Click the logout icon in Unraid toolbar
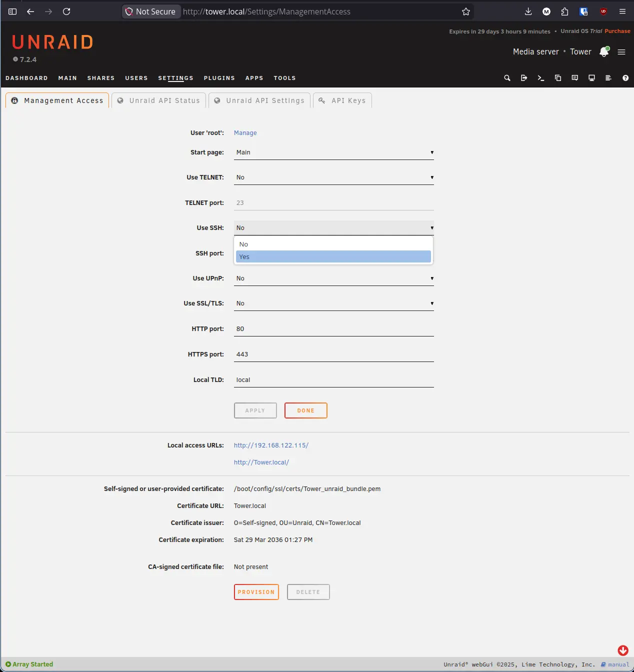 [524, 78]
